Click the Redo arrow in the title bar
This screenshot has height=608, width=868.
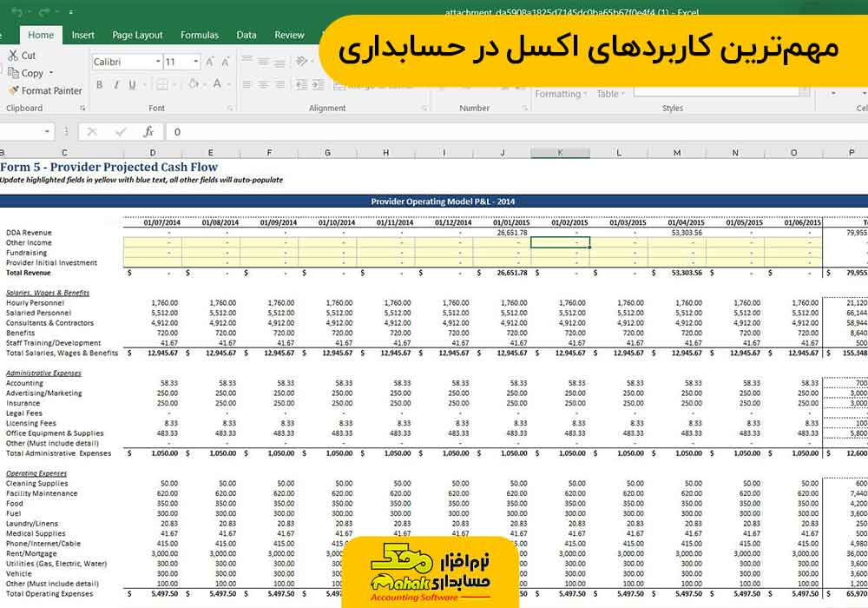coord(44,11)
